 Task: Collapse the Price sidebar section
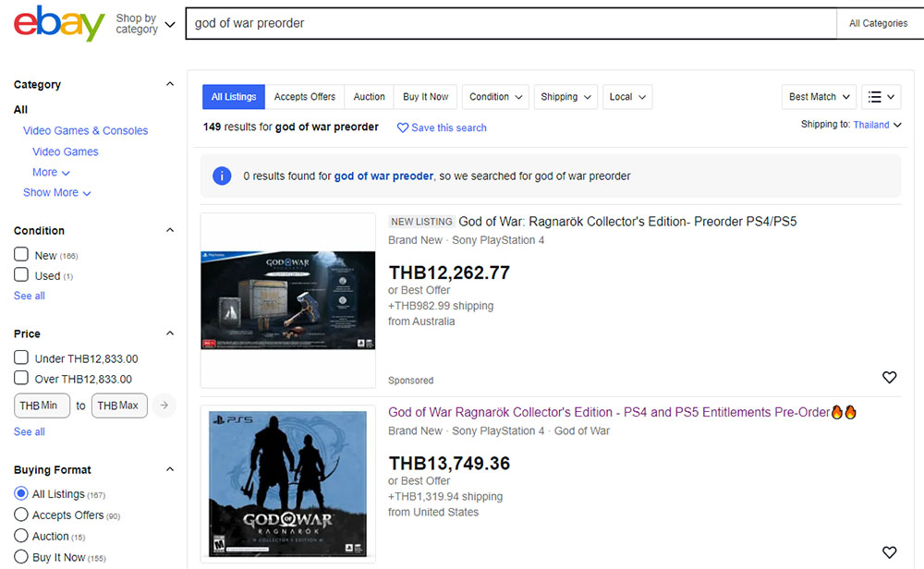coord(170,333)
